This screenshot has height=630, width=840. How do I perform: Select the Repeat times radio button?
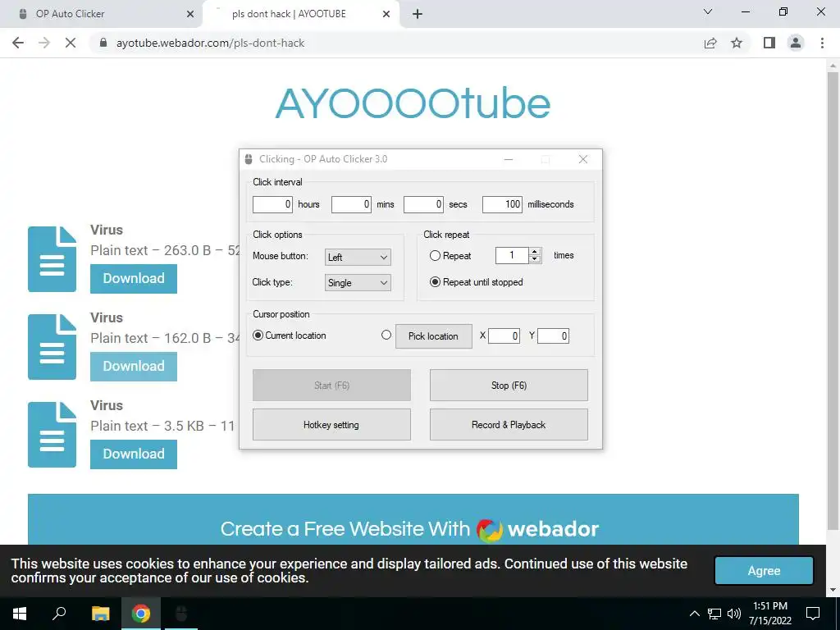(x=435, y=256)
